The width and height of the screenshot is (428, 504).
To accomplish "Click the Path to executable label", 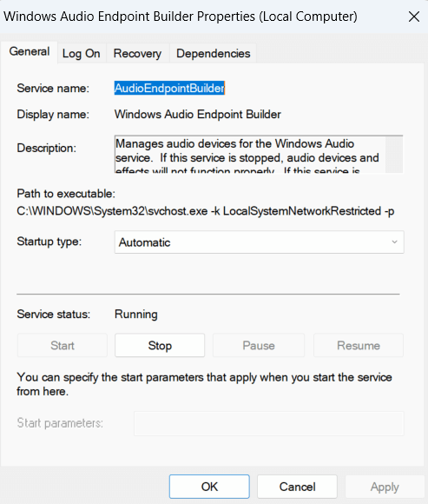I will (66, 194).
